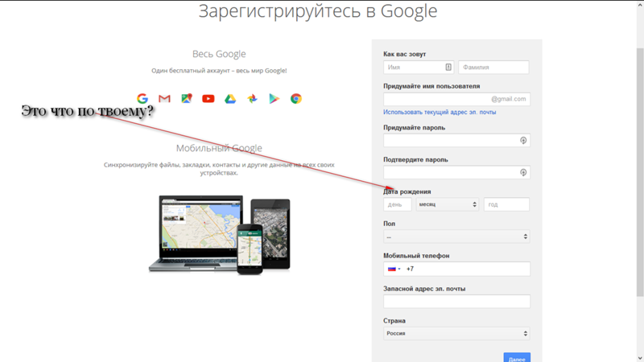Image resolution: width=644 pixels, height=362 pixels.
Task: Click the devices image with laptop and phones
Action: pyautogui.click(x=219, y=235)
